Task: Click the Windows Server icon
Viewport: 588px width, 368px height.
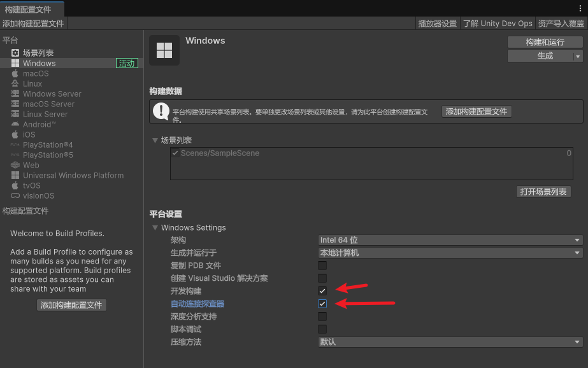Action: coord(15,94)
